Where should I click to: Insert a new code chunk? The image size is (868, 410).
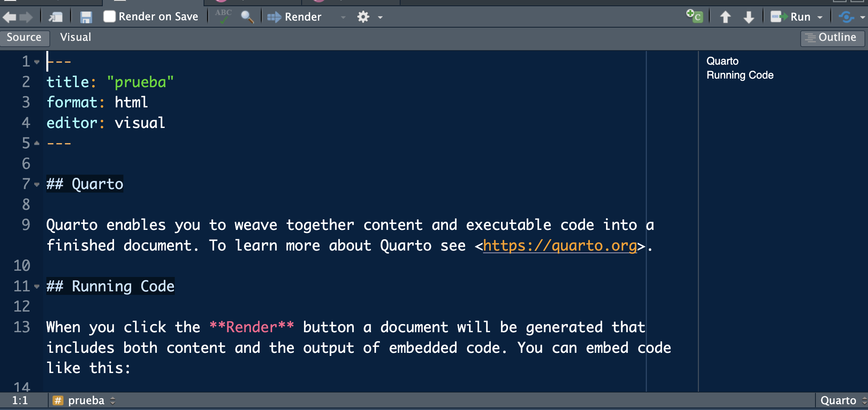(694, 17)
